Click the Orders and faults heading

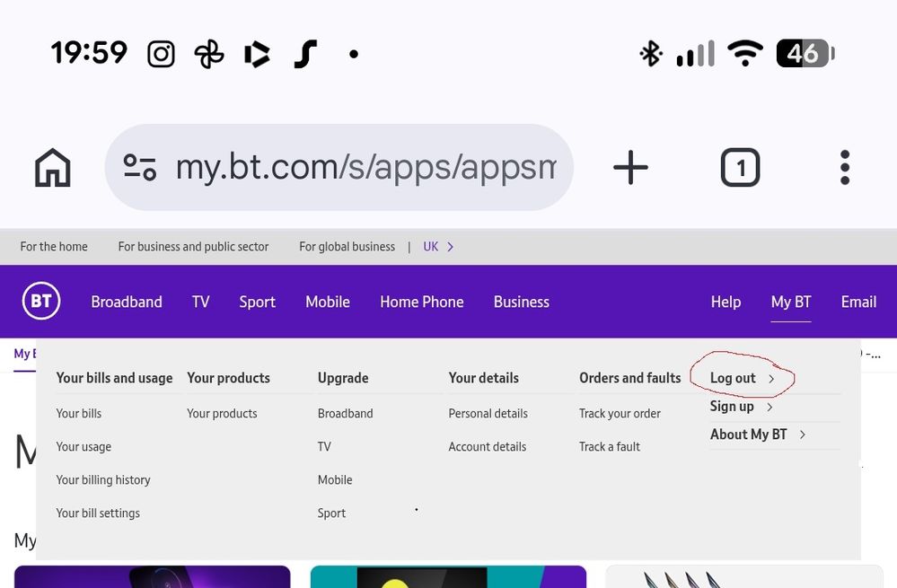(629, 378)
